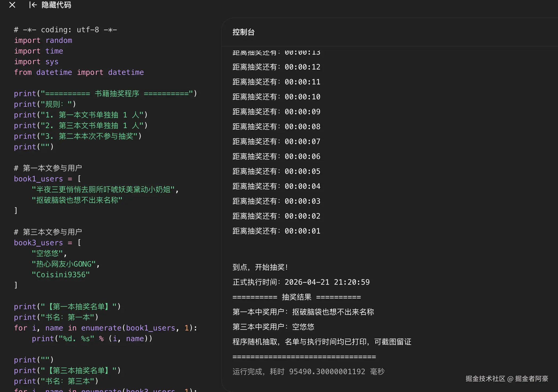Click the '# 第三本文参与用户' comment
The width and height of the screenshot is (558, 392).
tap(48, 232)
